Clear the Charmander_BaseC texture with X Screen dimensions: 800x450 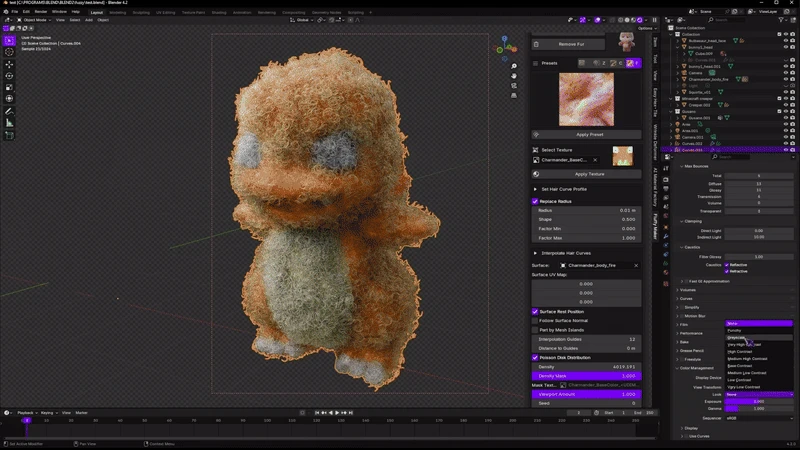pyautogui.click(x=595, y=160)
